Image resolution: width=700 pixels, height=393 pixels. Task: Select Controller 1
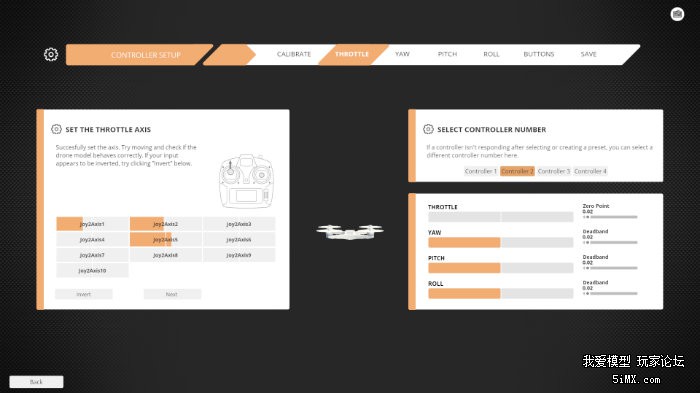coord(481,171)
